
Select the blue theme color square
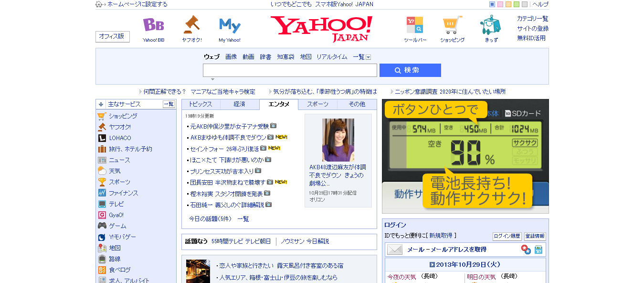(x=492, y=4)
